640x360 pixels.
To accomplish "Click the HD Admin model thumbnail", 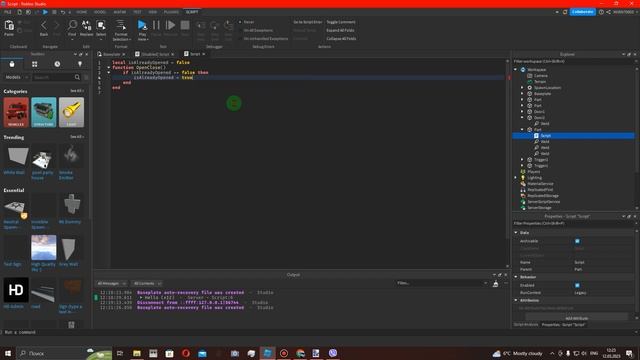I will pos(16,290).
